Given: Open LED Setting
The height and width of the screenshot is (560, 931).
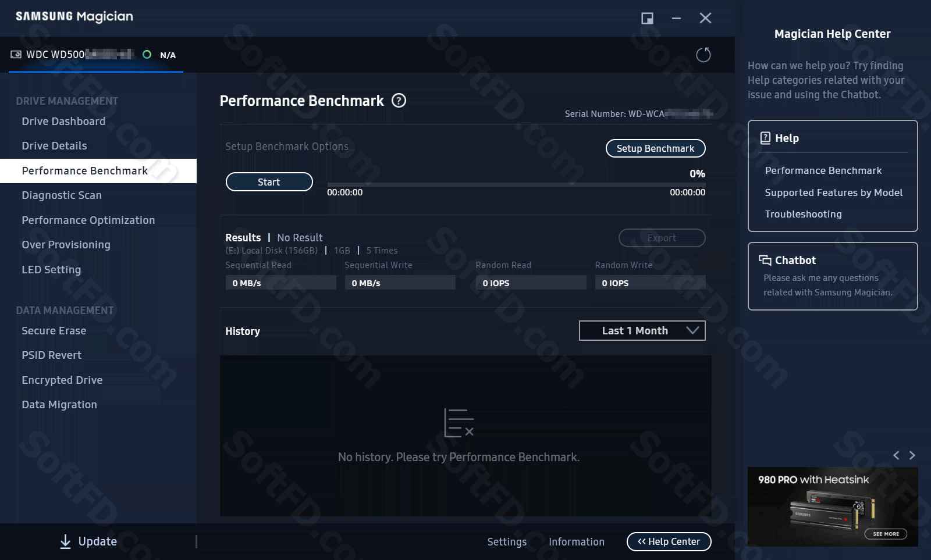Looking at the screenshot, I should pos(51,270).
